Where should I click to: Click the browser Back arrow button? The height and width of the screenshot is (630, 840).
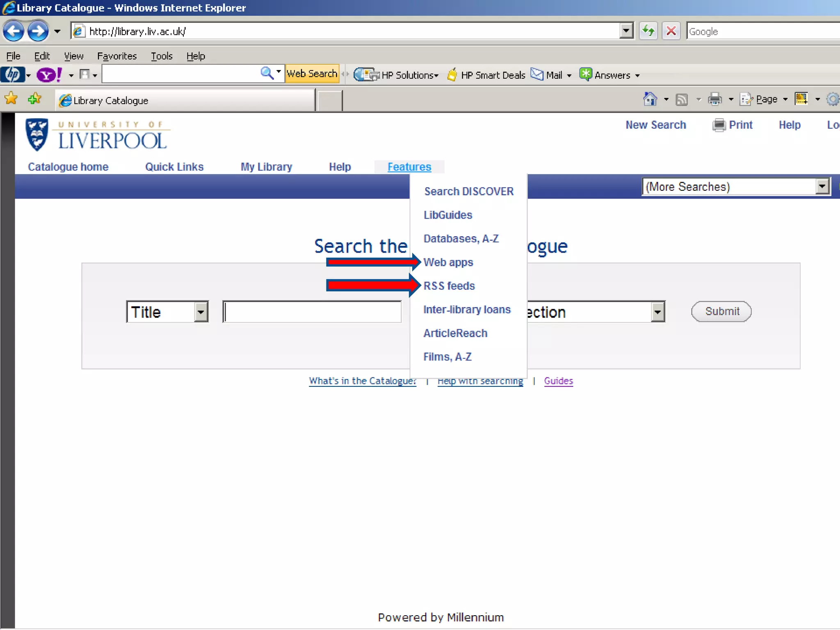14,31
